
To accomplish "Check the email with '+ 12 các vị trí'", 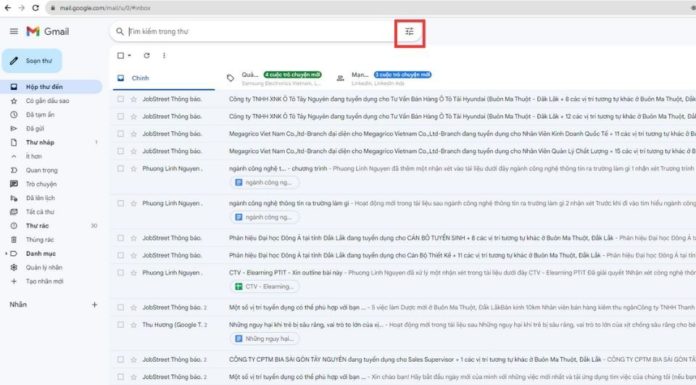I will (120, 116).
